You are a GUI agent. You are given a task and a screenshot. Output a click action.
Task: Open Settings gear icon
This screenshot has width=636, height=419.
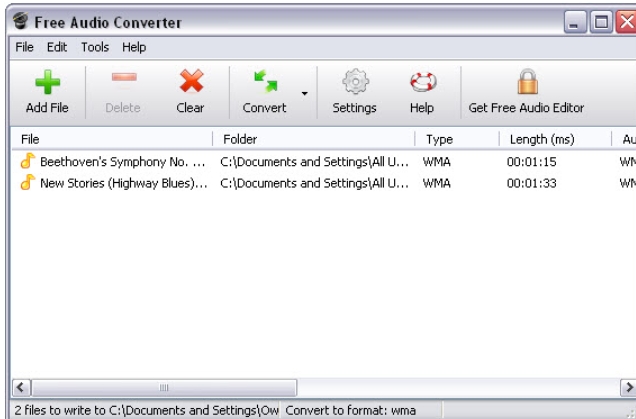coord(355,82)
